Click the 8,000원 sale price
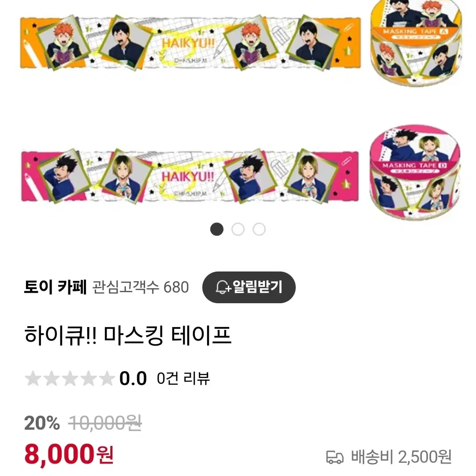The image size is (476, 476). 69,454
